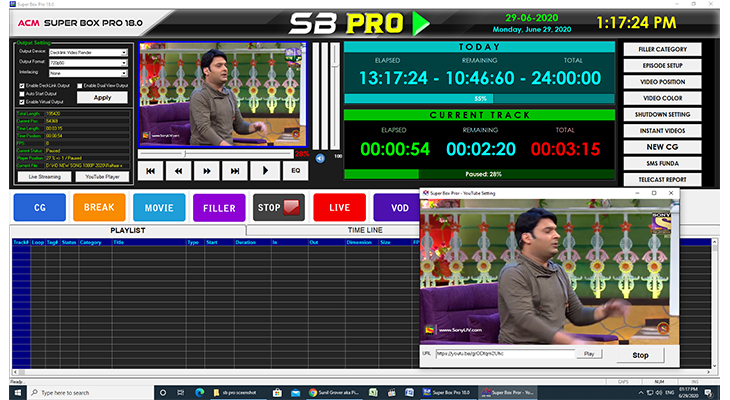This screenshot has width=730, height=400.
Task: Skip to the next track
Action: [x=237, y=171]
